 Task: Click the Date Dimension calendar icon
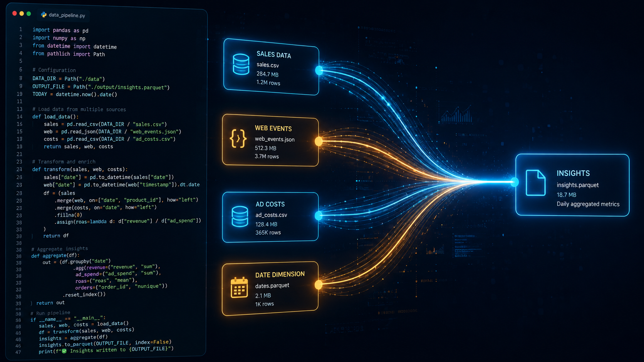pyautogui.click(x=239, y=287)
